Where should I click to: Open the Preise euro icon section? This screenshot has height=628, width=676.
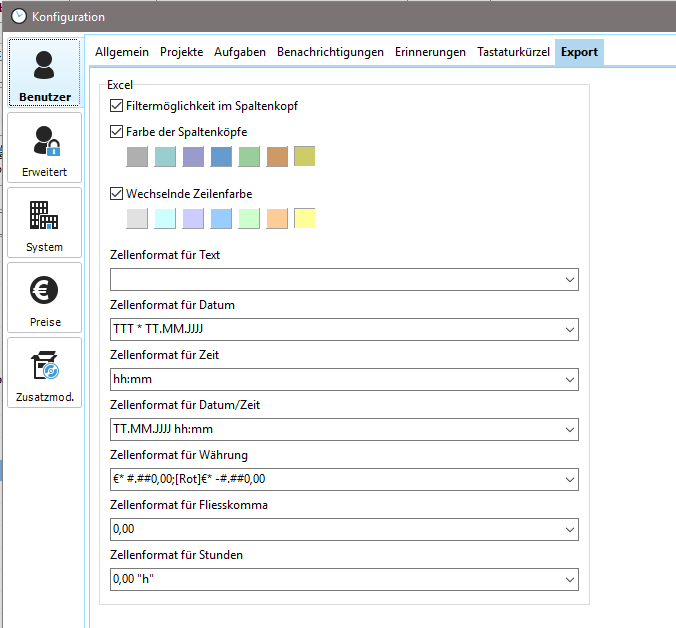(44, 297)
